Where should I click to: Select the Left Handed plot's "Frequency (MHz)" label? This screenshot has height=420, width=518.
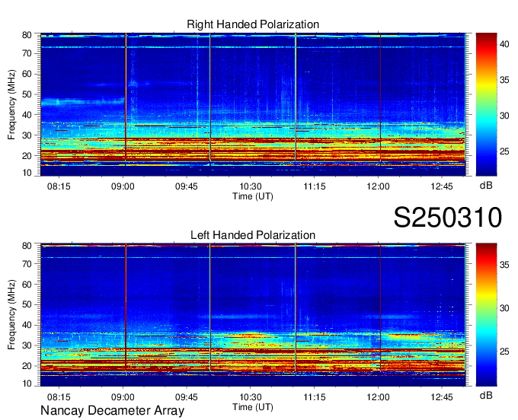[11, 315]
